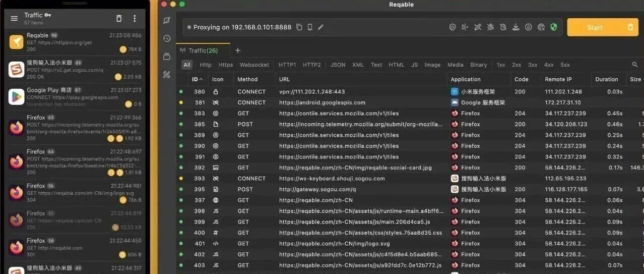Click the globe network icon in the toolbar
The image size is (644, 274).
tap(541, 27)
